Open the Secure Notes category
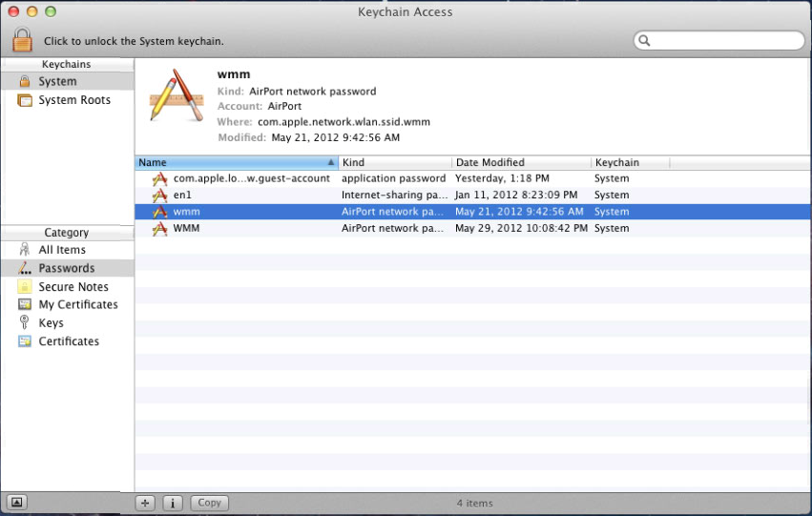Viewport: 812px width, 516px height. [68, 287]
